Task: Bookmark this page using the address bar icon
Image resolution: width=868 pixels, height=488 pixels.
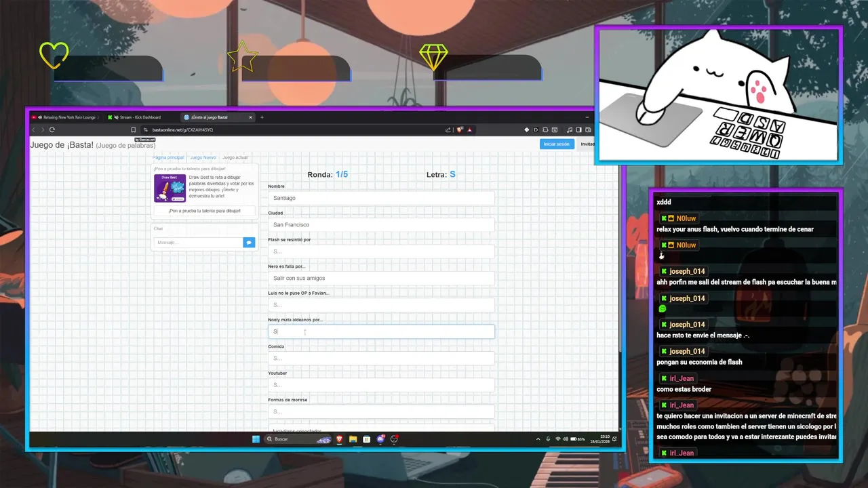Action: pos(133,129)
